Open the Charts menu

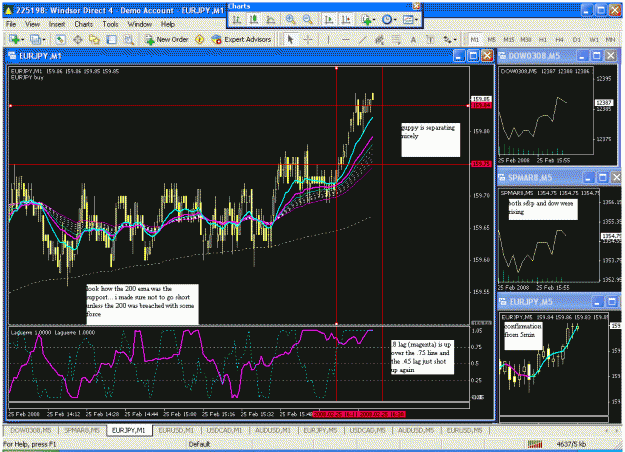pos(83,24)
